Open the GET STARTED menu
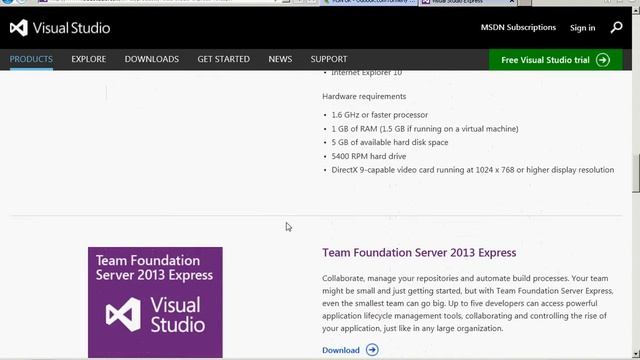 [224, 59]
